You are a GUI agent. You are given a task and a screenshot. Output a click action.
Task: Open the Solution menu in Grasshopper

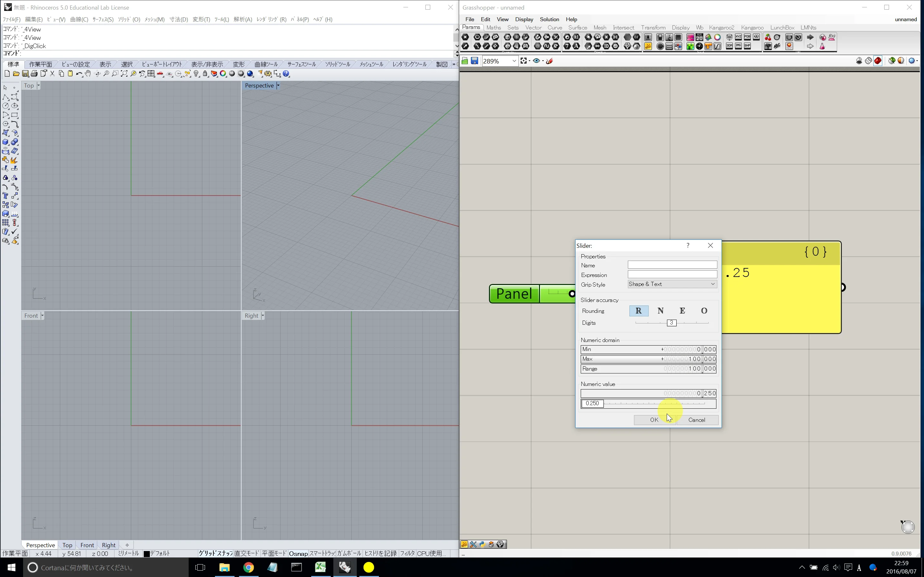(x=549, y=19)
